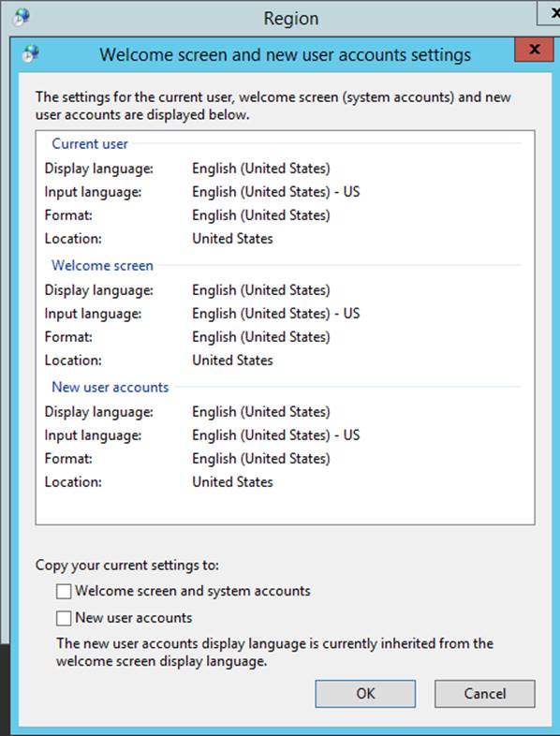560x736 pixels.
Task: Click the Region window title text
Action: [x=291, y=19]
